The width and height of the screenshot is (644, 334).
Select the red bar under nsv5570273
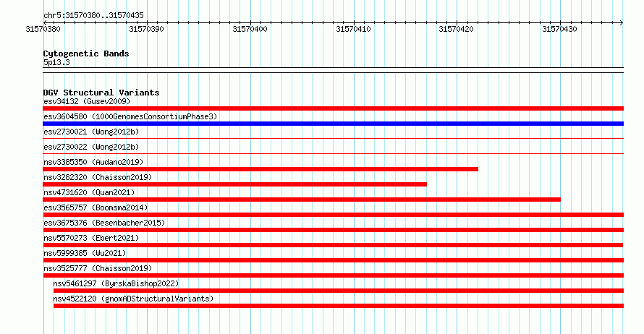coord(333,245)
